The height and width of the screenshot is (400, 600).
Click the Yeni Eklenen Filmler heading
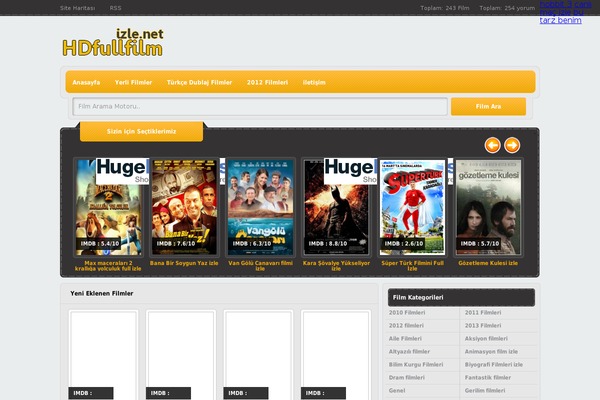(x=102, y=294)
